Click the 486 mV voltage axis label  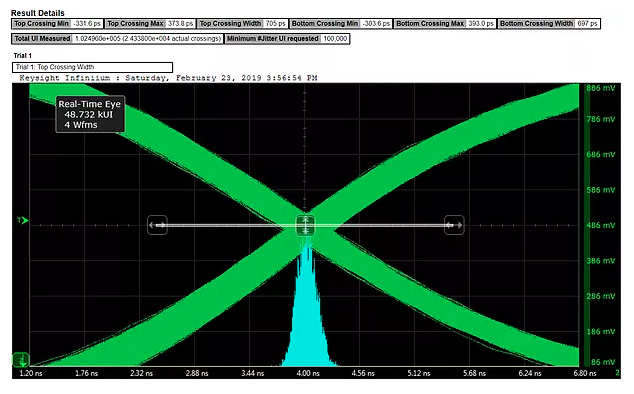(x=601, y=225)
